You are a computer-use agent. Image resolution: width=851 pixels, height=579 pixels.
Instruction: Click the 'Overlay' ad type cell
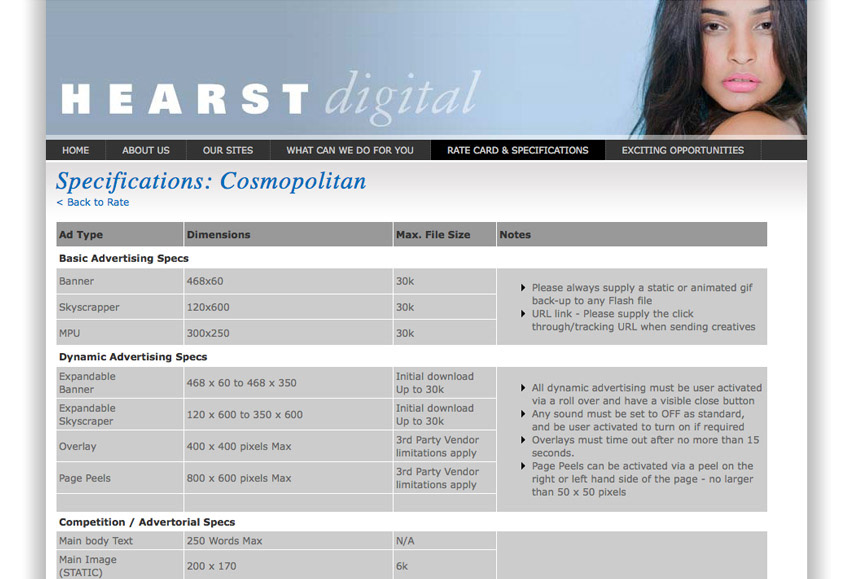(x=119, y=446)
